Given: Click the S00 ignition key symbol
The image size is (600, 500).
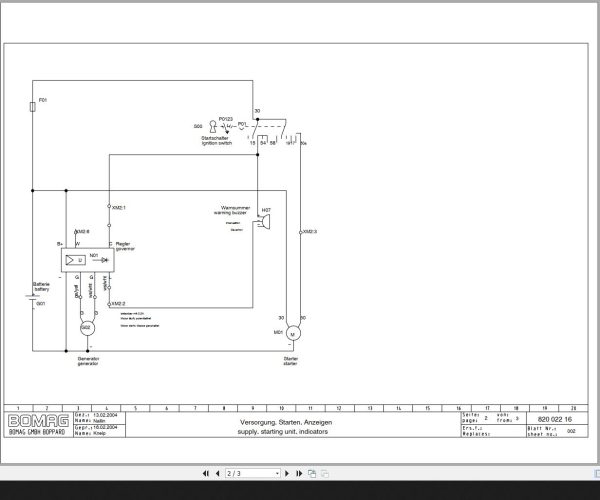Looking at the screenshot, I should [x=213, y=126].
